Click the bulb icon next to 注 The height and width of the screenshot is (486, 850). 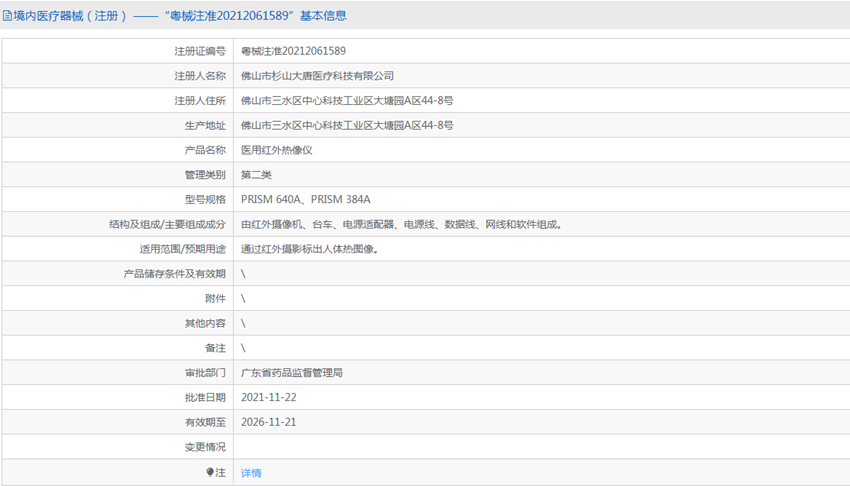(x=210, y=472)
